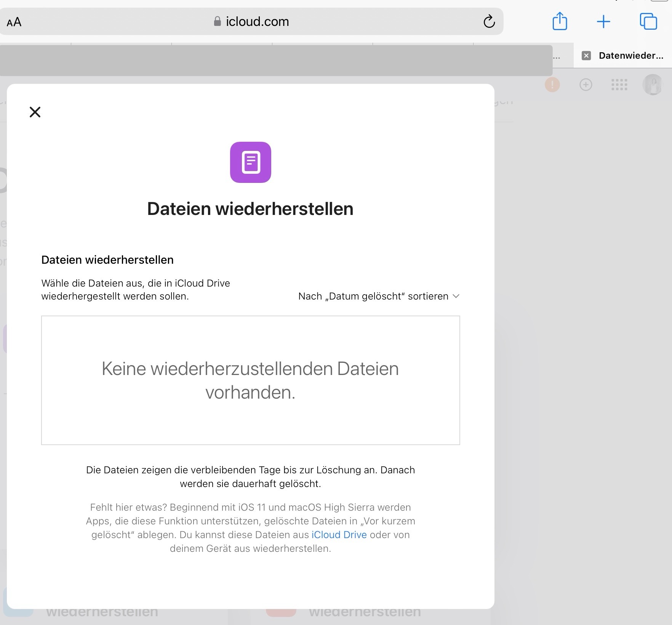This screenshot has width=672, height=625.
Task: Open the sort by "Datum gelöscht" dropdown
Action: [379, 296]
